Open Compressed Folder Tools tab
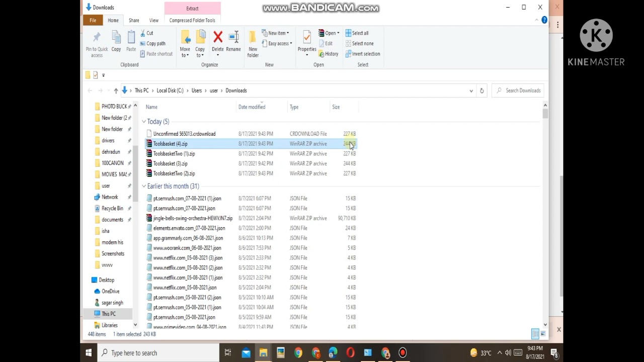This screenshot has width=644, height=362. [192, 20]
